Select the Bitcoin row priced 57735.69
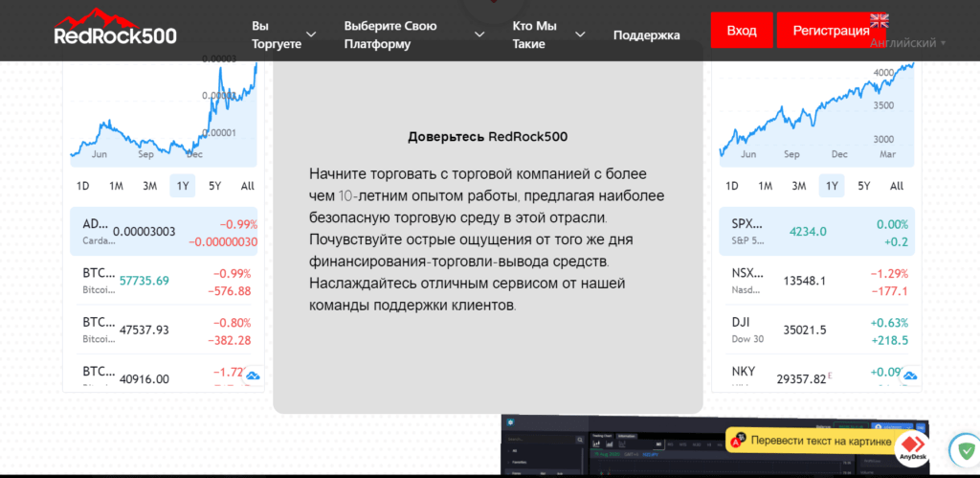Image resolution: width=980 pixels, height=478 pixels. [x=164, y=281]
